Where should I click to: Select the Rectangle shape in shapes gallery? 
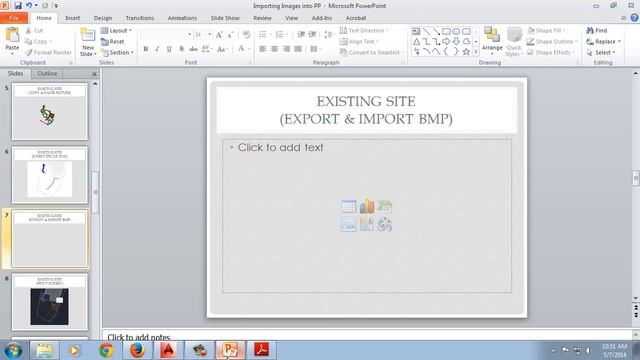446,31
